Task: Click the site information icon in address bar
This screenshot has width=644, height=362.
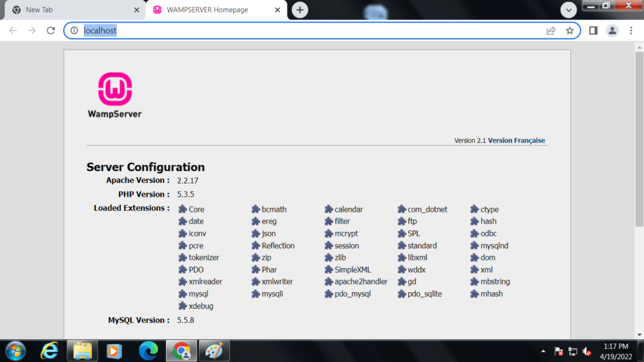Action: [74, 30]
